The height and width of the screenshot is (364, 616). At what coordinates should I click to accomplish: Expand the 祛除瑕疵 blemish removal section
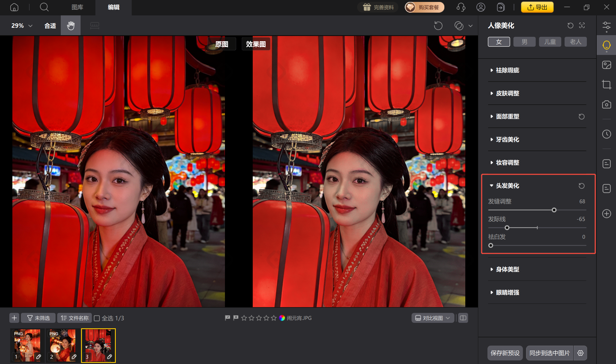coord(507,70)
